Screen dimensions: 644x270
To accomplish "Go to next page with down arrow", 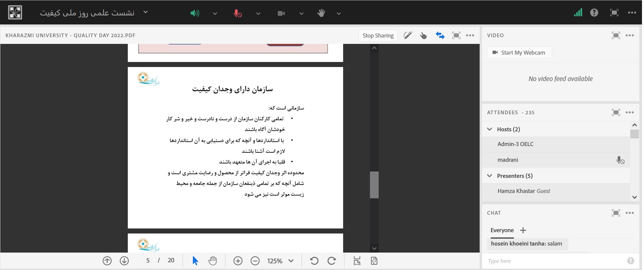I will tap(124, 261).
